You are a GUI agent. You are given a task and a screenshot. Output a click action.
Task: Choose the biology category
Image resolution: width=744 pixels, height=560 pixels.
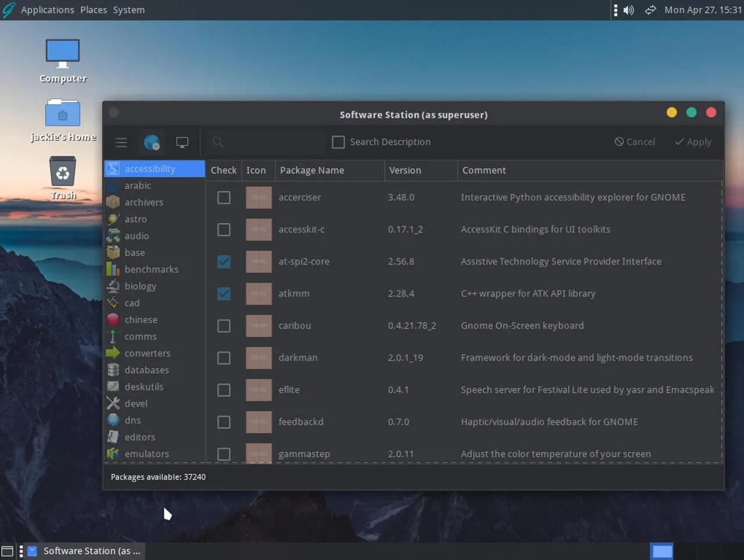click(155, 286)
